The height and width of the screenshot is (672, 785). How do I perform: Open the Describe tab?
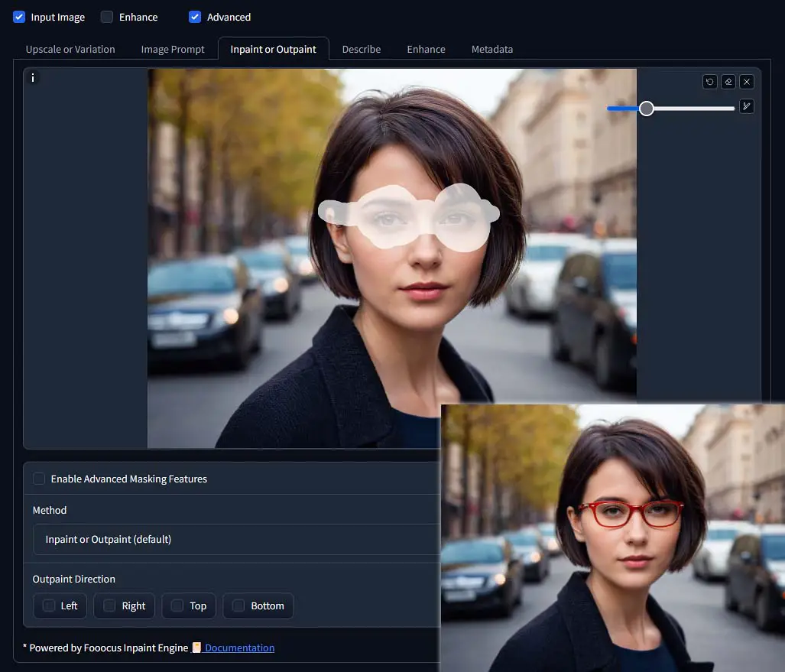pyautogui.click(x=362, y=49)
